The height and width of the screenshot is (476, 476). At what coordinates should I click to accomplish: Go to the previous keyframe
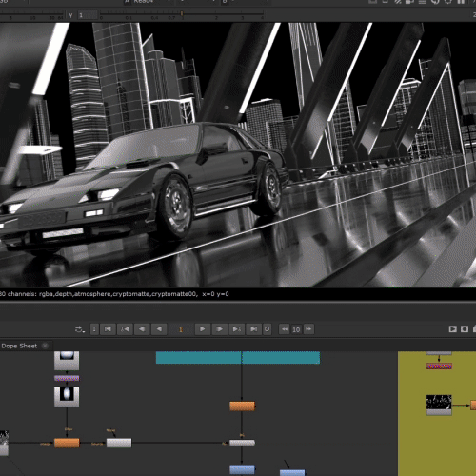click(x=125, y=329)
